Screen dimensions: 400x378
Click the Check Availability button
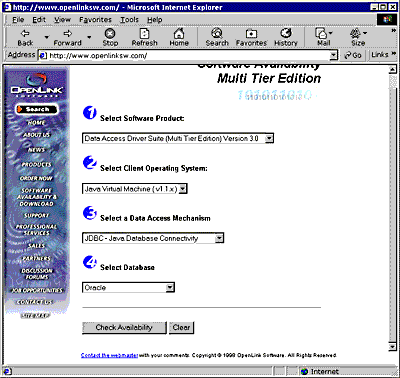click(x=124, y=328)
